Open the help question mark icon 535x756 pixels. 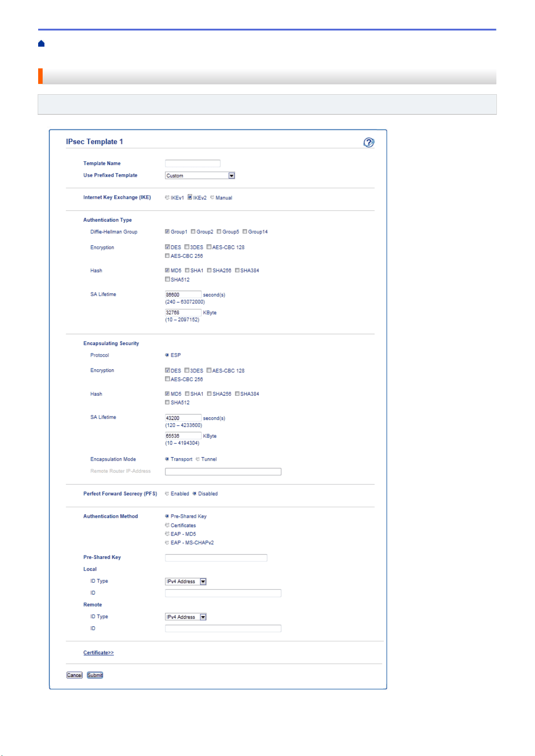368,142
